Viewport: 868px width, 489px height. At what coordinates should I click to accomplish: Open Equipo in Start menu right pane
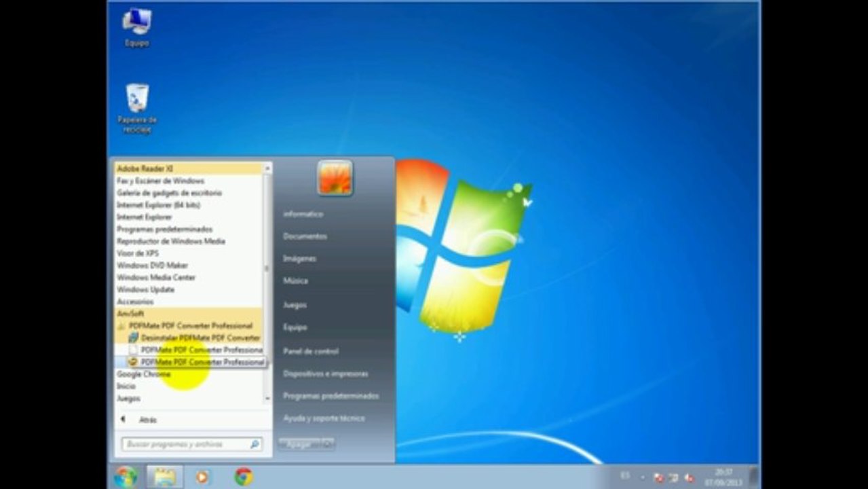(295, 327)
